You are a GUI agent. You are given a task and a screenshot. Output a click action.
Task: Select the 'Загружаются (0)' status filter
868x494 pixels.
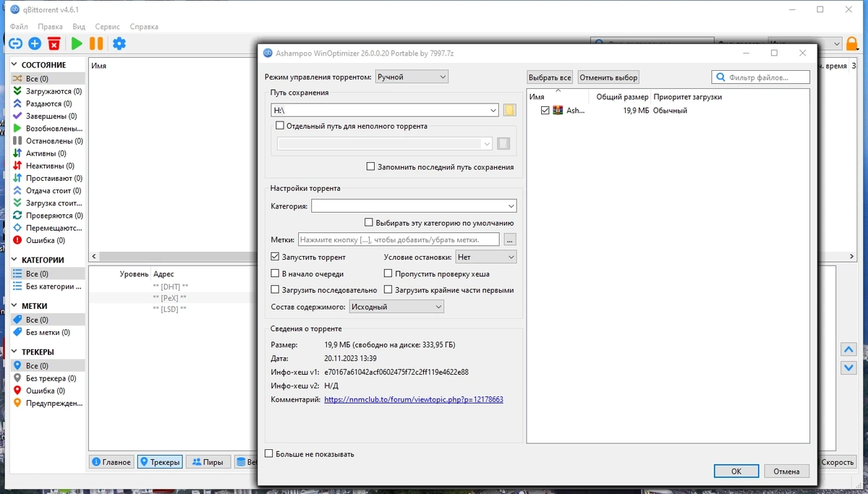coord(48,91)
